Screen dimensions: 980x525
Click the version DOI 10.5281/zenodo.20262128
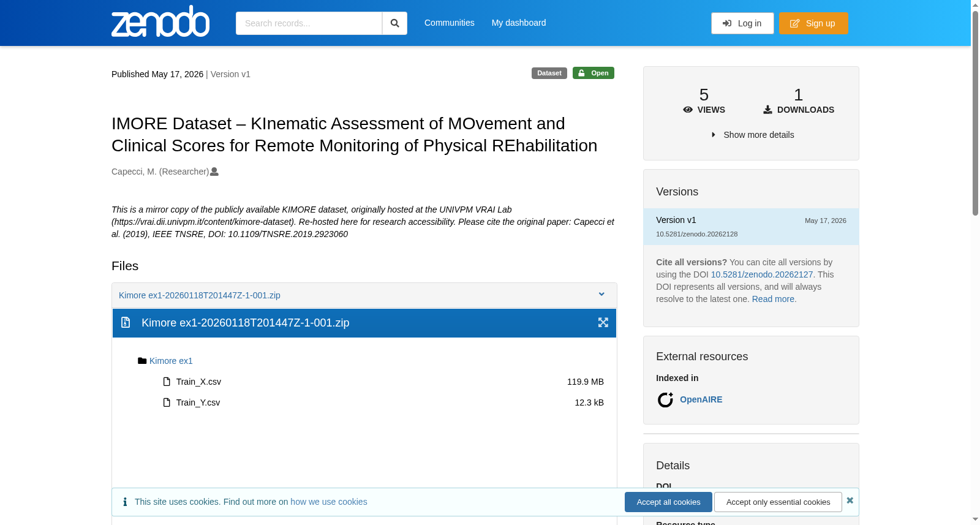click(696, 234)
